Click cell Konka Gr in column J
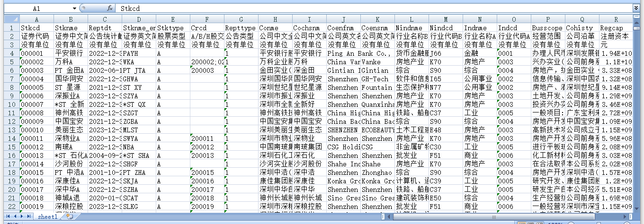This screenshot has height=224, width=644. (x=343, y=181)
